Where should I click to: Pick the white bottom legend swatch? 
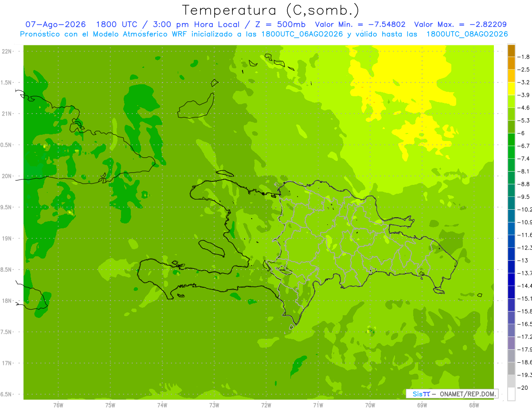click(512, 394)
